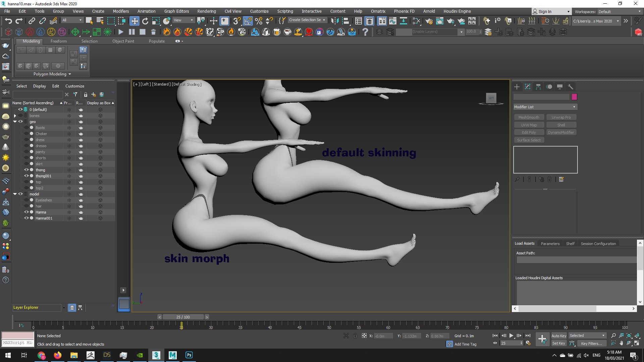Image resolution: width=644 pixels, height=362 pixels.
Task: Open the Hierarchy panel tab icon
Action: pyautogui.click(x=538, y=87)
